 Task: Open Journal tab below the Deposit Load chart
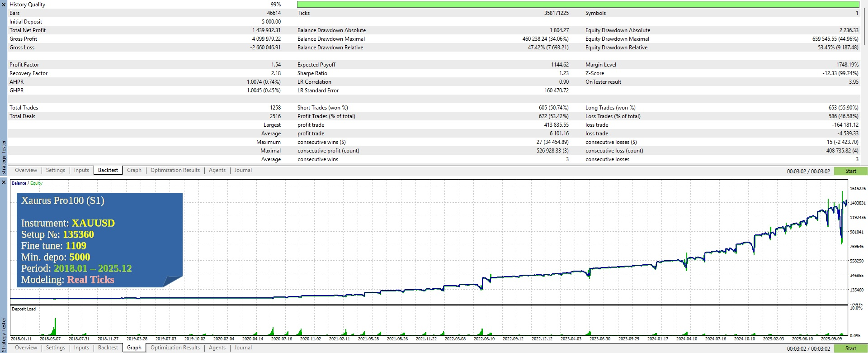click(x=243, y=348)
